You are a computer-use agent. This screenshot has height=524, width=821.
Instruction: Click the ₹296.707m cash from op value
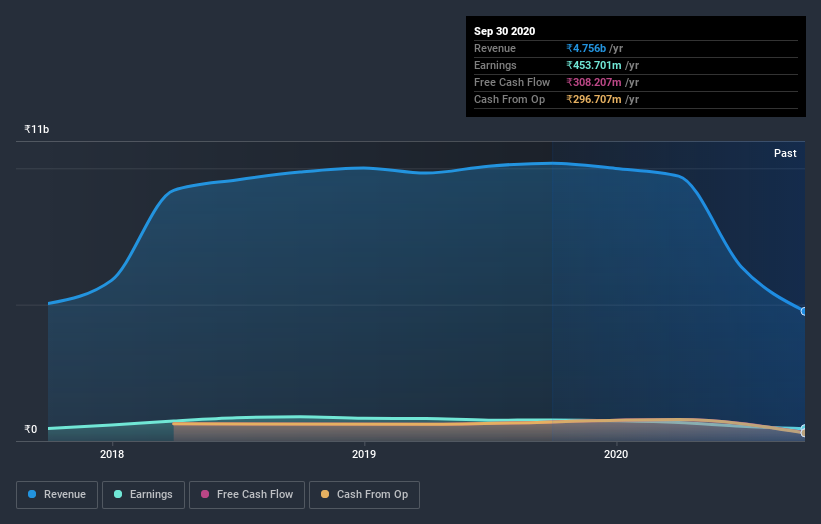tap(594, 99)
